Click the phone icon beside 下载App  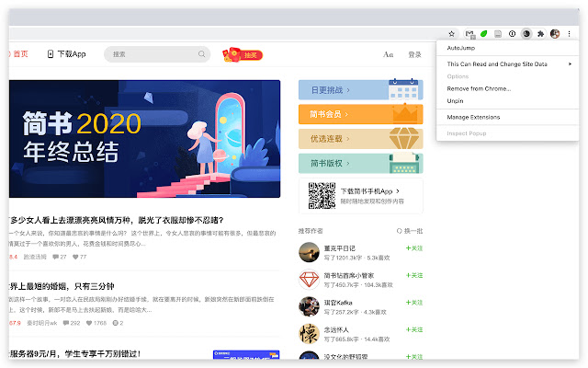[x=51, y=54]
